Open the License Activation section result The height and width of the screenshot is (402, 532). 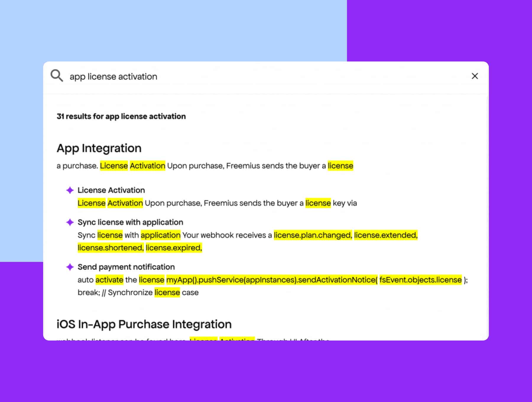click(111, 190)
